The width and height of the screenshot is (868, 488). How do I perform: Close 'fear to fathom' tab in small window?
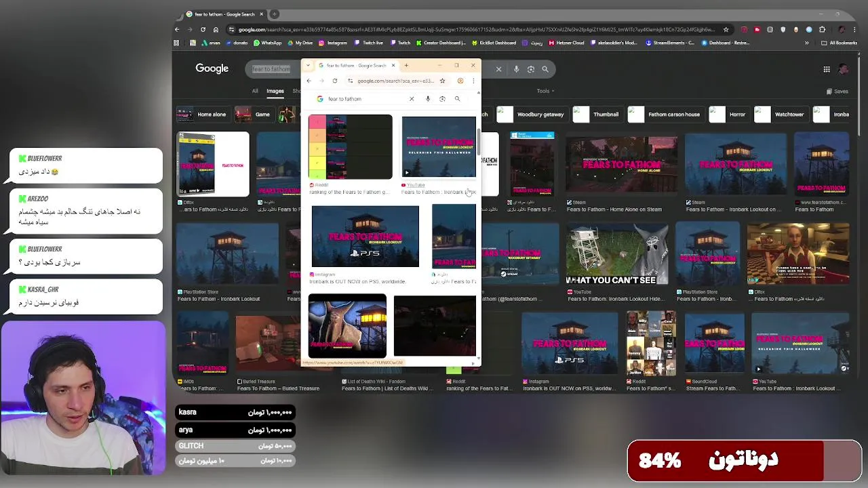(393, 66)
